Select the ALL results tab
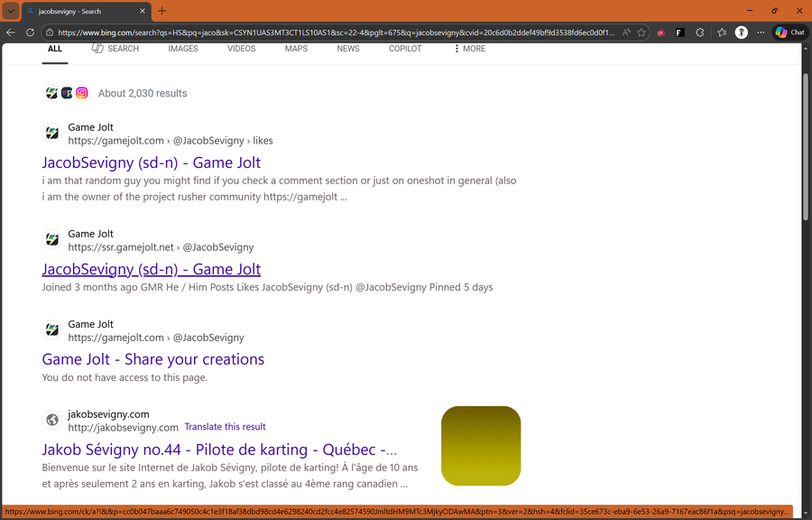Image resolution: width=812 pixels, height=520 pixels. (x=55, y=49)
